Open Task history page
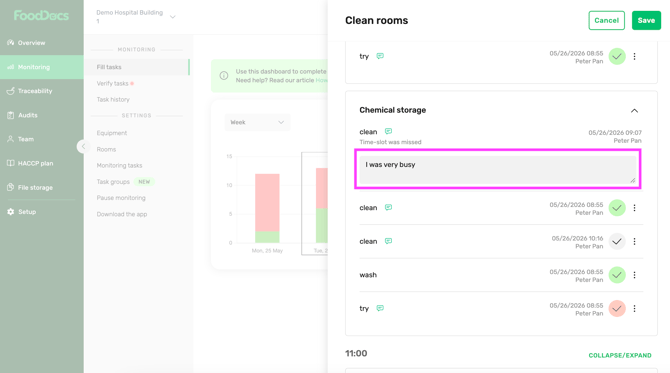Image resolution: width=670 pixels, height=373 pixels. tap(113, 99)
